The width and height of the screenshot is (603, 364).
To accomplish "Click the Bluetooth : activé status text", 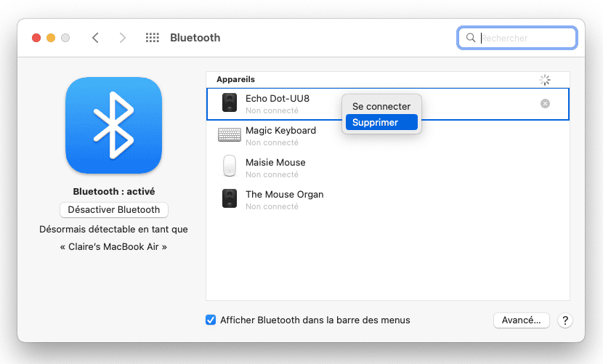I will pos(114,192).
